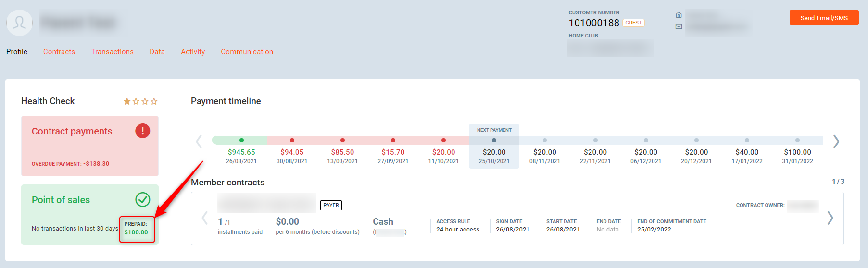
Task: Open the Communication tab
Action: [x=247, y=52]
